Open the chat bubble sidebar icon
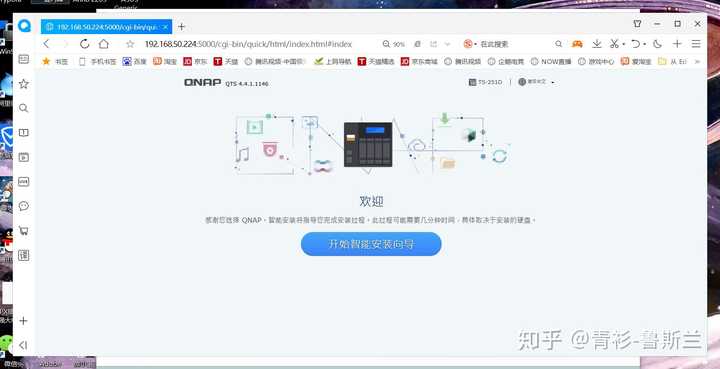This screenshot has width=720, height=369. (x=23, y=206)
